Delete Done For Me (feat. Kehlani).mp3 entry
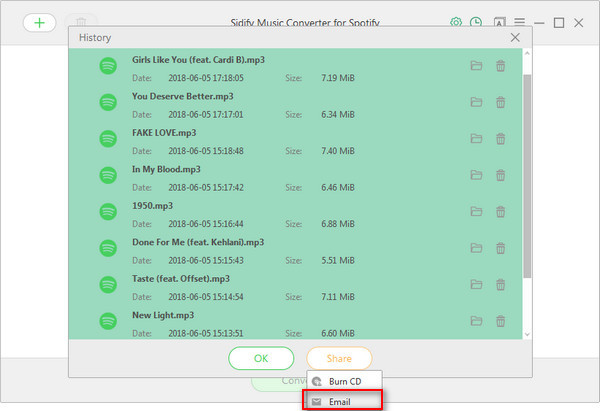The height and width of the screenshot is (411, 600). tap(500, 248)
